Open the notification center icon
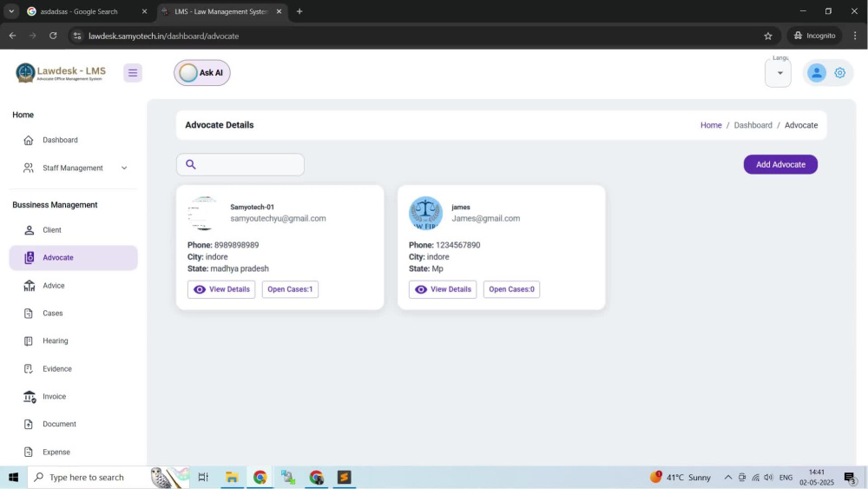The image size is (868, 489). click(851, 477)
